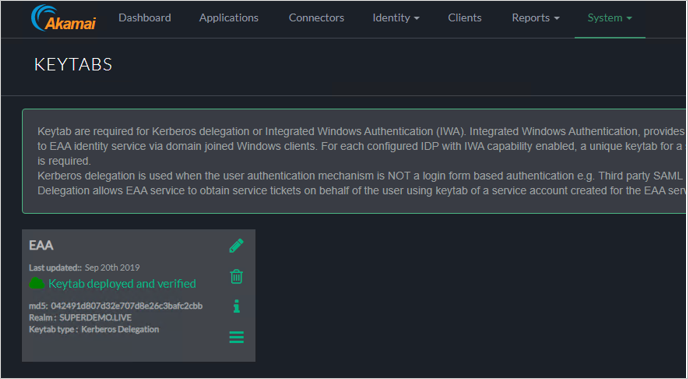
Task: Expand the Identity dropdown menu
Action: 396,18
